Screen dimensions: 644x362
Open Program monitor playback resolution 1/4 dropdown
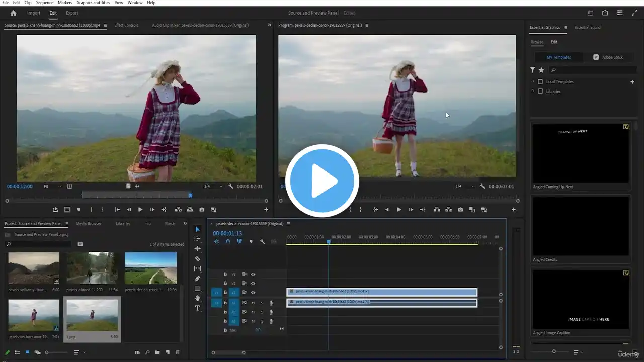[464, 186]
